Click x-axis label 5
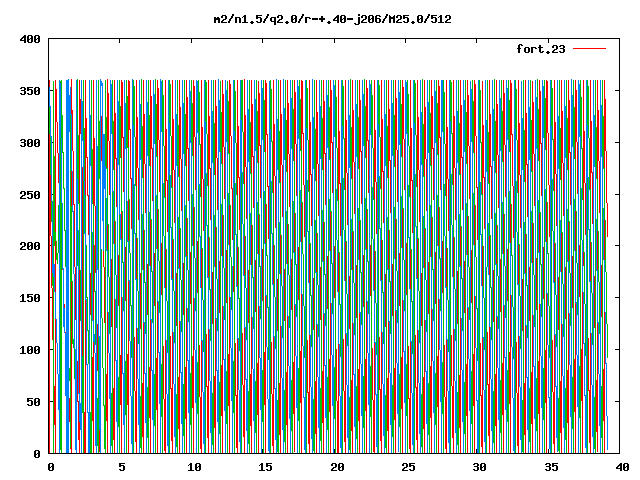 (x=122, y=467)
